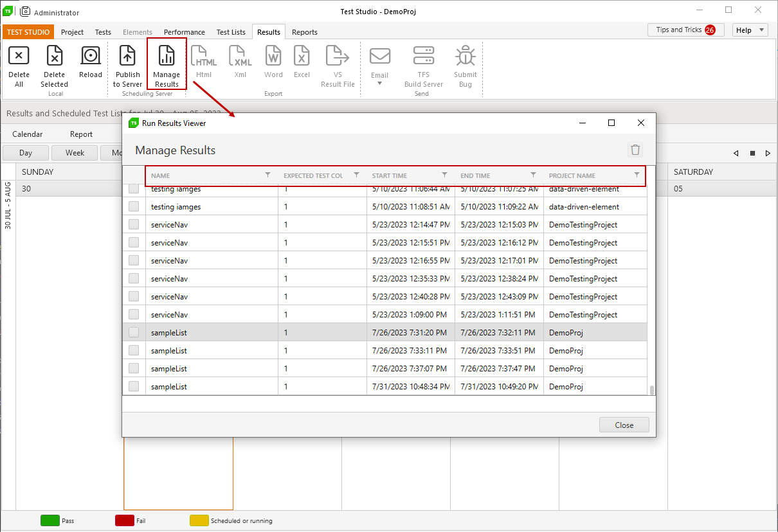Check the sampleList 7:33:11 PM row checkbox
778x532 pixels.
134,351
